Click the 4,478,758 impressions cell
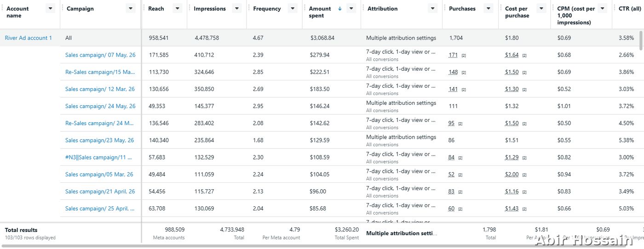This screenshot has height=249, width=644. [x=207, y=38]
